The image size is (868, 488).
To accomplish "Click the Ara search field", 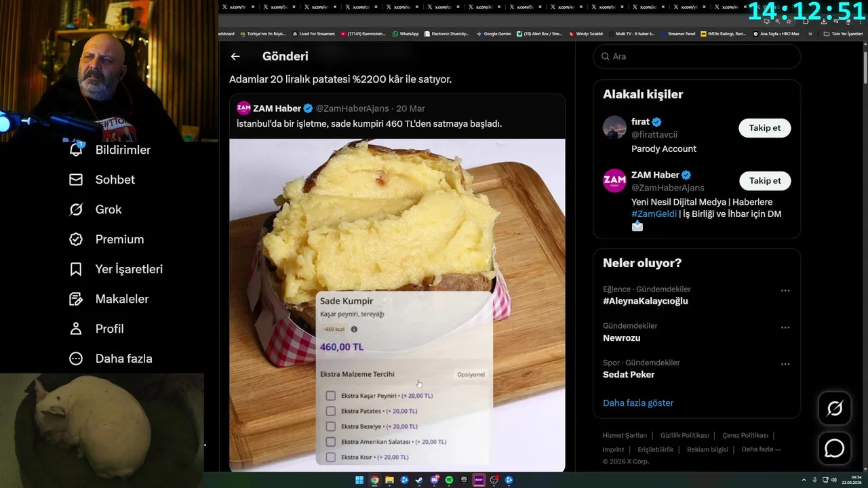I will click(697, 56).
